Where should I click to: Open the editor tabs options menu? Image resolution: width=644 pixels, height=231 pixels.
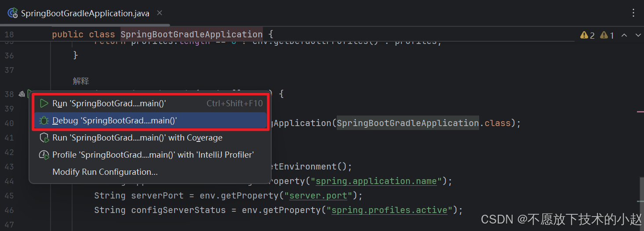(633, 13)
